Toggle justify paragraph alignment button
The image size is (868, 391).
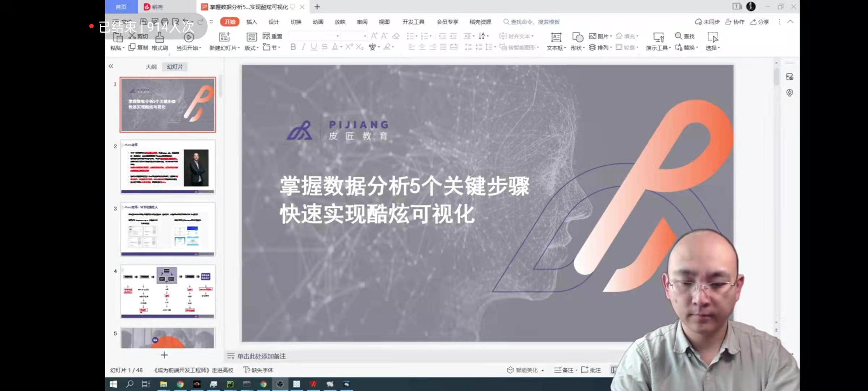[443, 47]
